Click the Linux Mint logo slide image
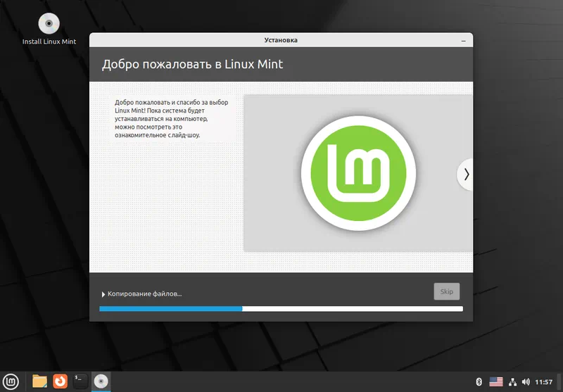 pyautogui.click(x=358, y=173)
